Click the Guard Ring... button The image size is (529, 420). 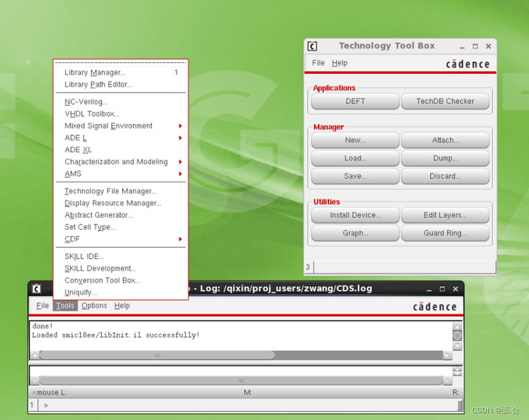pyautogui.click(x=445, y=233)
